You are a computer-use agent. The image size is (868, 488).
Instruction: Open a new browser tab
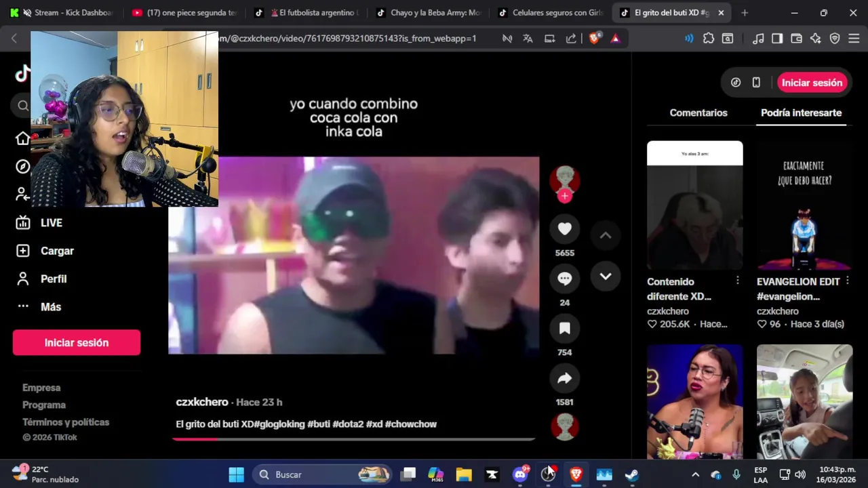pyautogui.click(x=745, y=13)
